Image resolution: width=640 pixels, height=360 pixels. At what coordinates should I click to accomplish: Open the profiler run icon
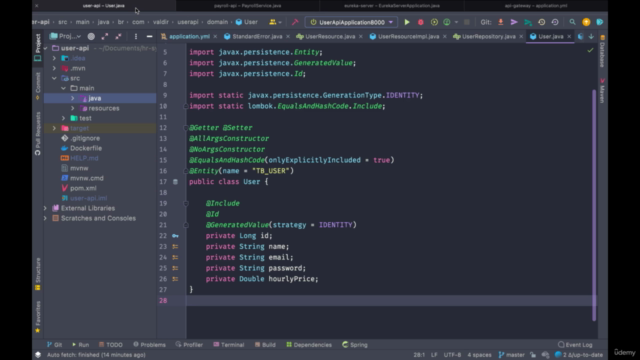(x=447, y=22)
